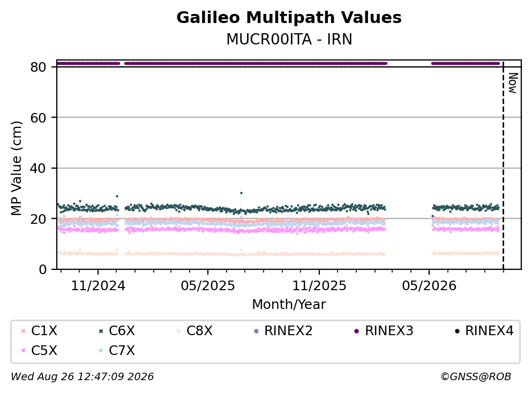The width and height of the screenshot is (532, 393).
Task: Click the C6X legend marker
Action: point(101,331)
